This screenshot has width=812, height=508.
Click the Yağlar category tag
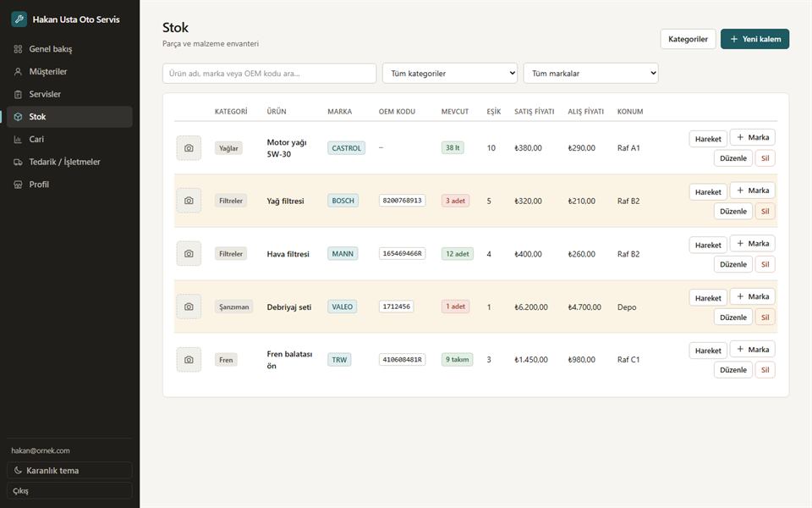click(x=228, y=148)
